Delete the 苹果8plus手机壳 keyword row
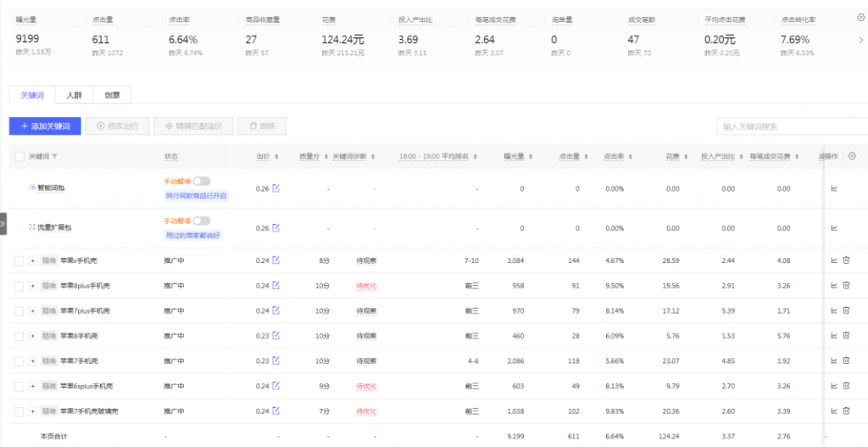 [845, 286]
